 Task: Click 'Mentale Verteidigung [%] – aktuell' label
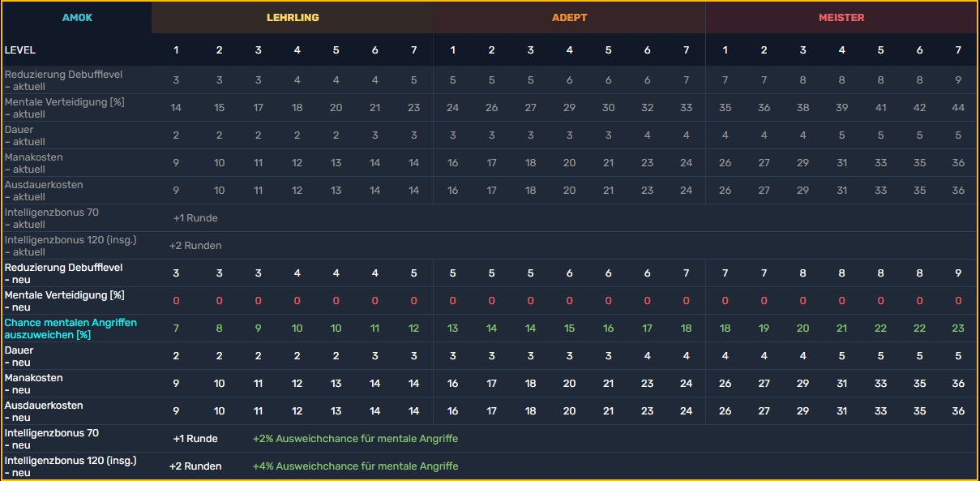pyautogui.click(x=65, y=108)
